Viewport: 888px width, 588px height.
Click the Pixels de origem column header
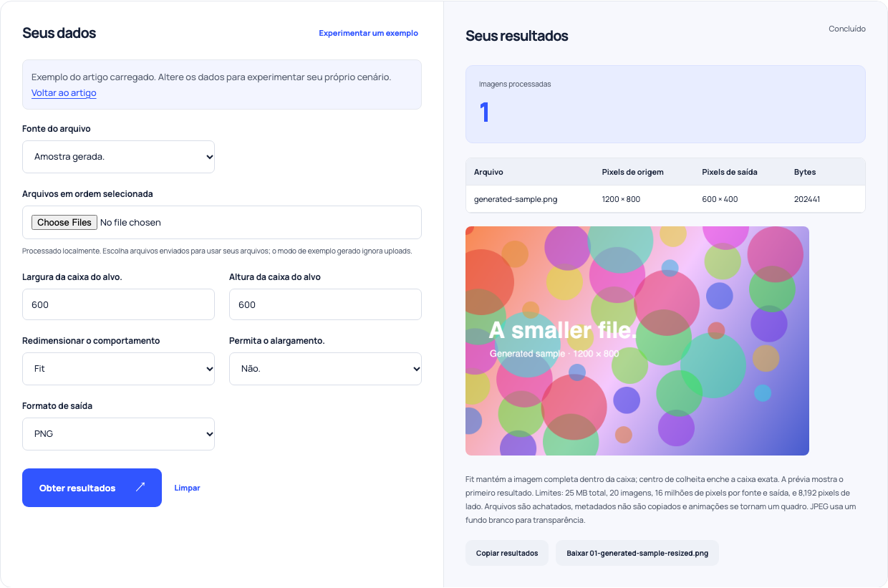click(x=632, y=172)
